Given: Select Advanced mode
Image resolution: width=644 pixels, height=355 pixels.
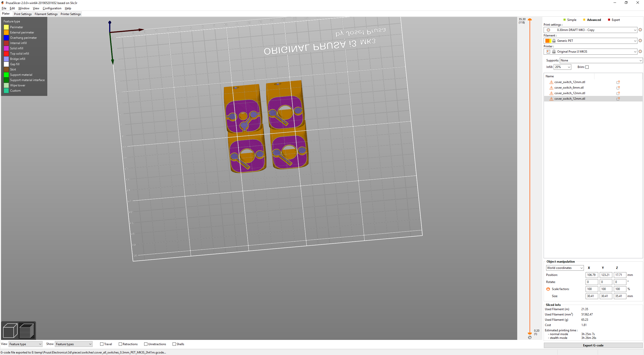Looking at the screenshot, I should 592,20.
